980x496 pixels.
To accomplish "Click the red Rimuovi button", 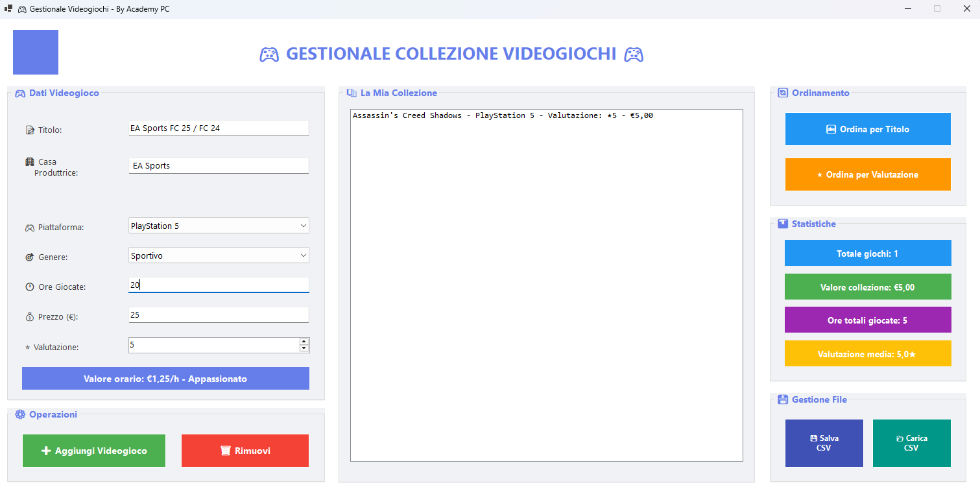I will tap(245, 451).
